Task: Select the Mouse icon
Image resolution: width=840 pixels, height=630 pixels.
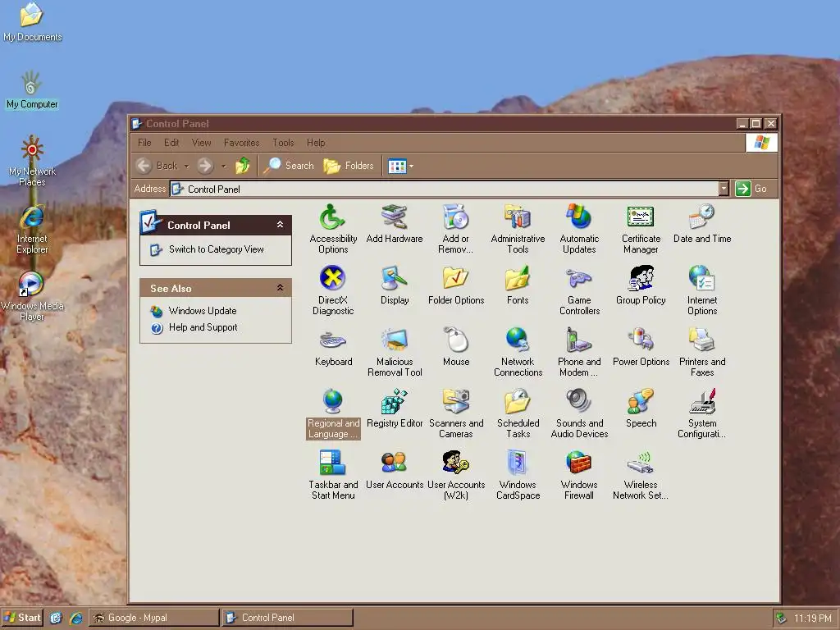Action: (x=456, y=347)
